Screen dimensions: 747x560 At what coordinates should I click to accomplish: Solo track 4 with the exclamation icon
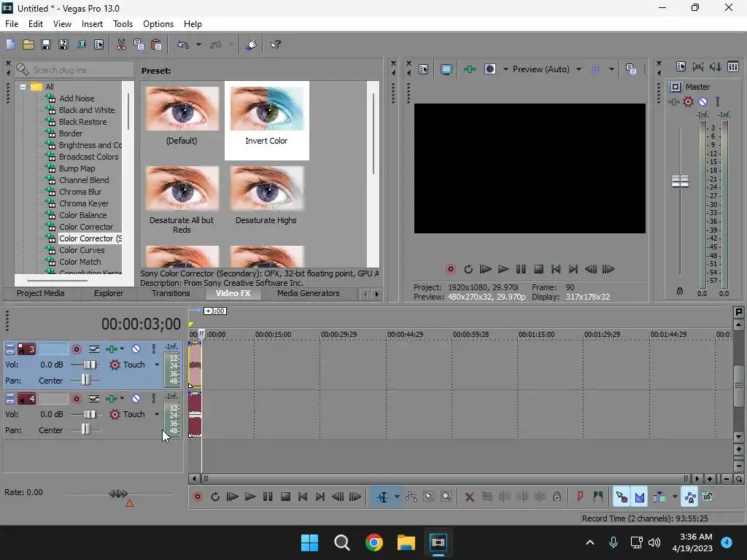point(154,399)
